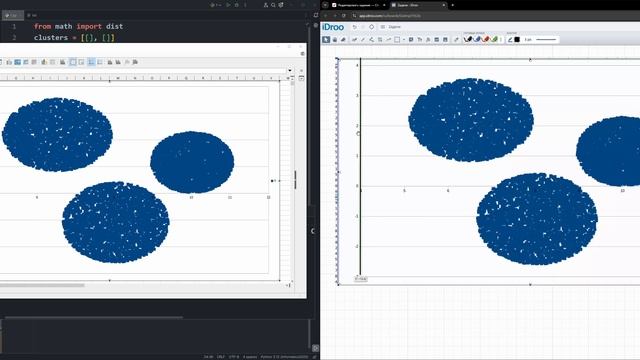The height and width of the screenshot is (360, 640).
Task: Click the spreadsheet horizontal scrollbar
Action: click(x=42, y=285)
